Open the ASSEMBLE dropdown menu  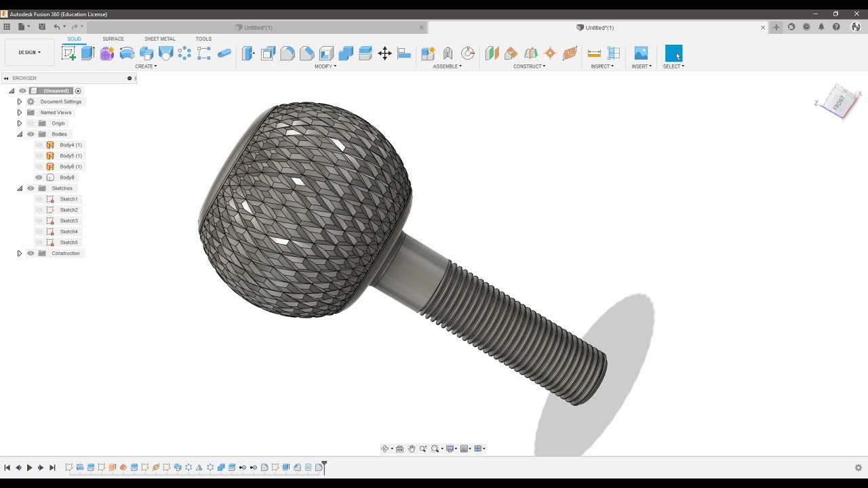[448, 66]
